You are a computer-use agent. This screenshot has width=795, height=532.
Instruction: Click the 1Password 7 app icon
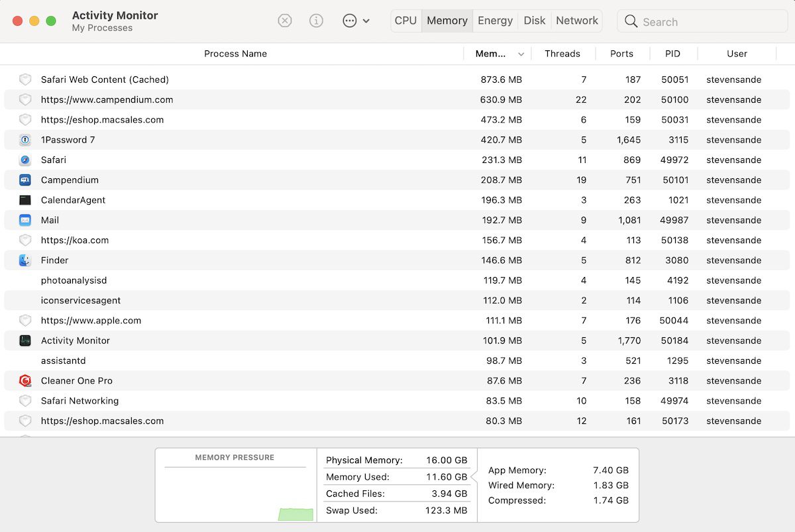point(25,140)
